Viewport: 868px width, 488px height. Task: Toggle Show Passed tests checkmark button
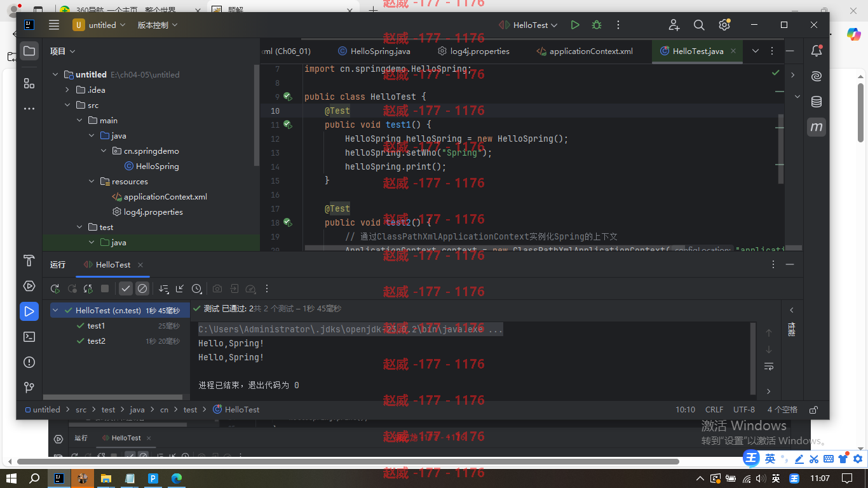pyautogui.click(x=126, y=288)
